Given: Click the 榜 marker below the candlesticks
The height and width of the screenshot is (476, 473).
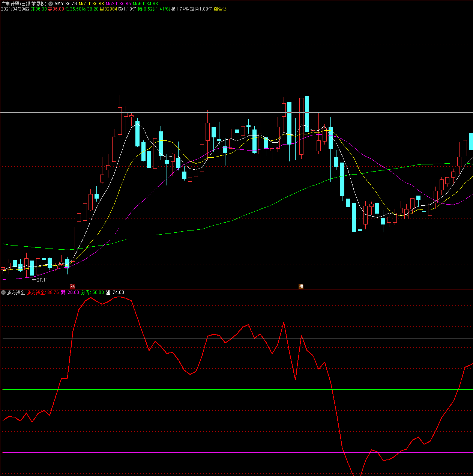Looking at the screenshot, I should (301, 286).
